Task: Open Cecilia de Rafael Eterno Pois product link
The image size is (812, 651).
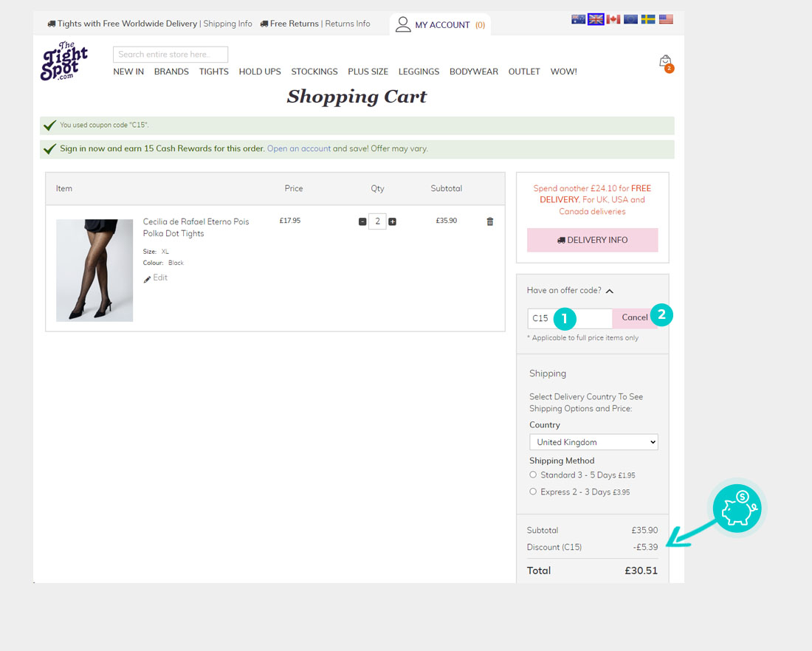Action: (x=196, y=227)
